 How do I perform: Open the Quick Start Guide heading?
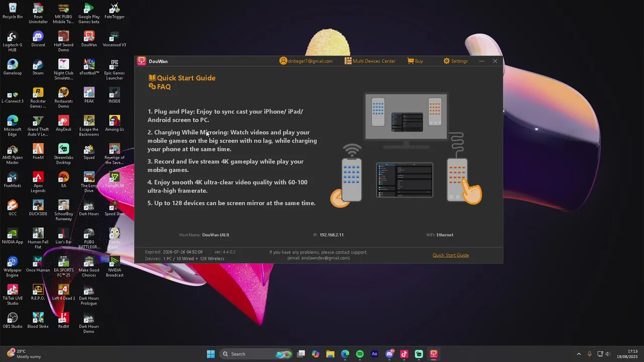click(x=182, y=78)
